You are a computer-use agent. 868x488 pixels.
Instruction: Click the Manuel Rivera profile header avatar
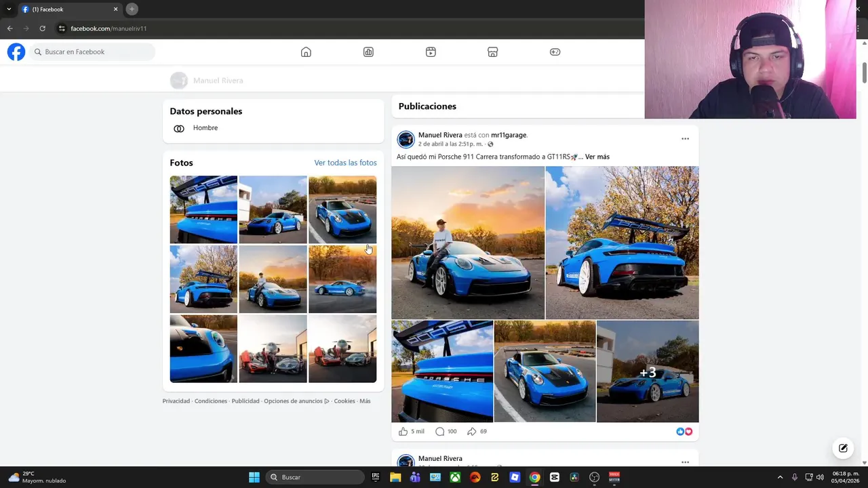coord(178,81)
